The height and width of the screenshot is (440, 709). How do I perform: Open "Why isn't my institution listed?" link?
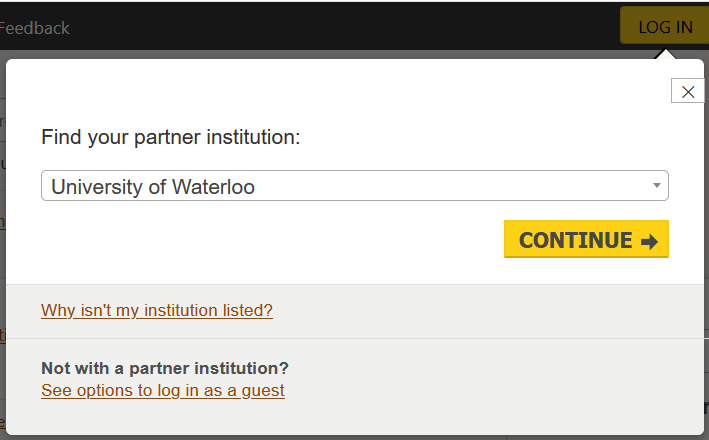click(157, 311)
